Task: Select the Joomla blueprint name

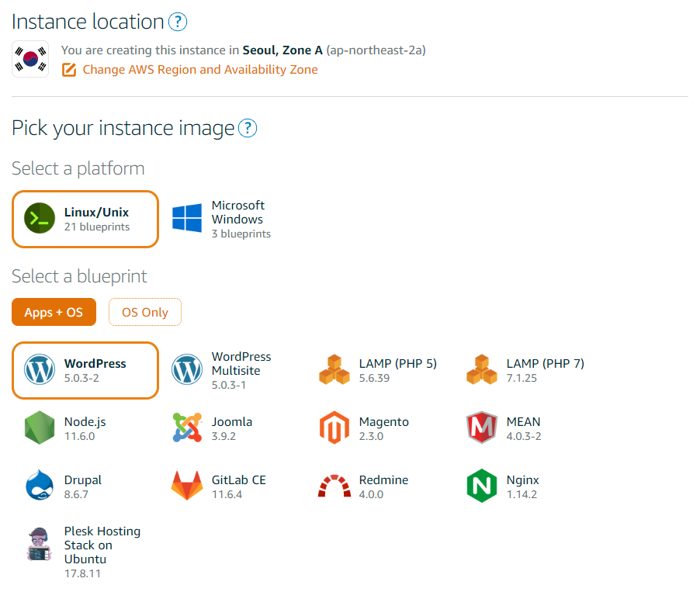Action: [x=232, y=422]
